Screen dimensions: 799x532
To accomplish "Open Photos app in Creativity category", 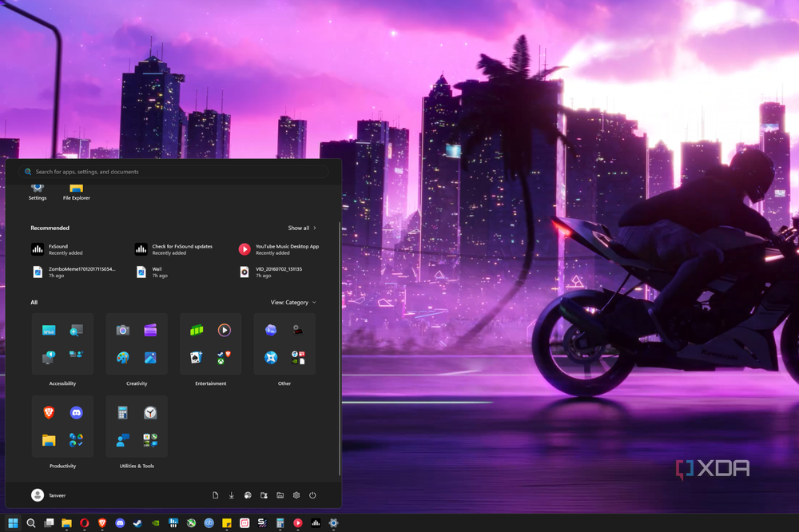I will tap(150, 358).
